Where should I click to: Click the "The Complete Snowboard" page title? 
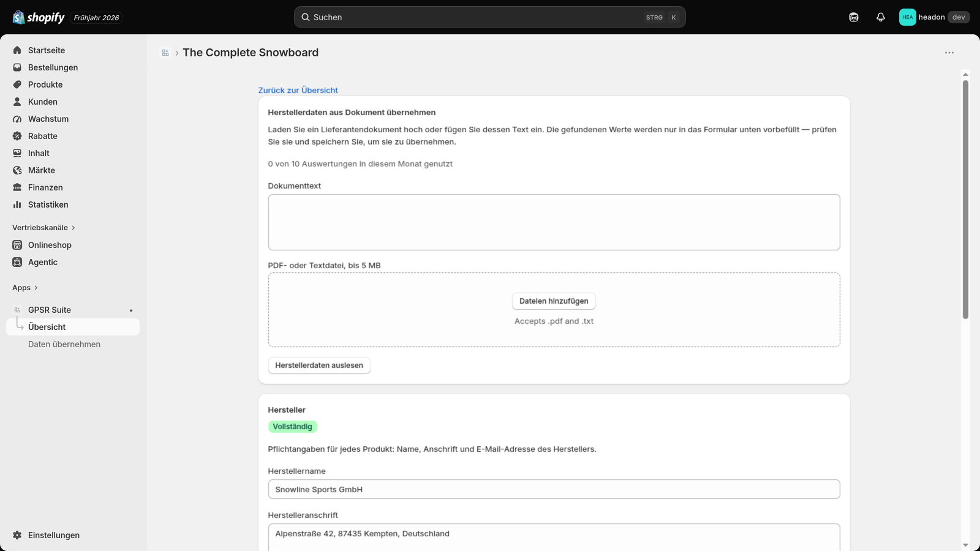pyautogui.click(x=251, y=53)
